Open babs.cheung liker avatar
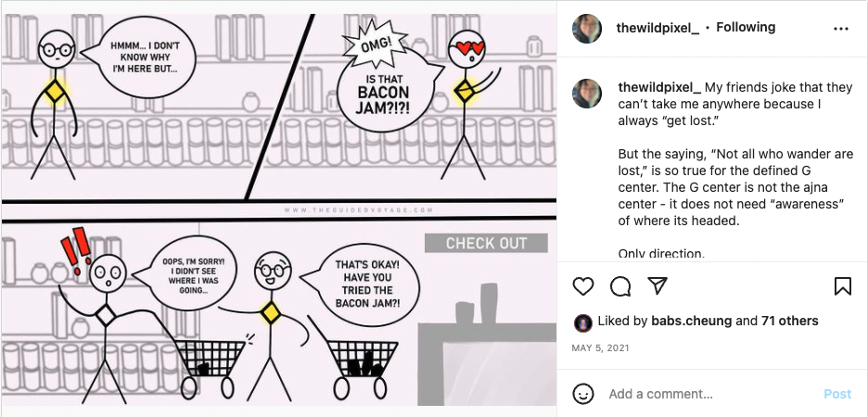868x417 pixels. [583, 323]
